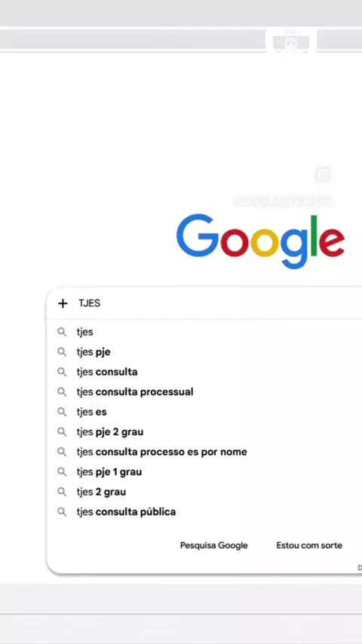The image size is (362, 644).
Task: Click magnifier icon beside 'tjes es'
Action: tap(62, 412)
